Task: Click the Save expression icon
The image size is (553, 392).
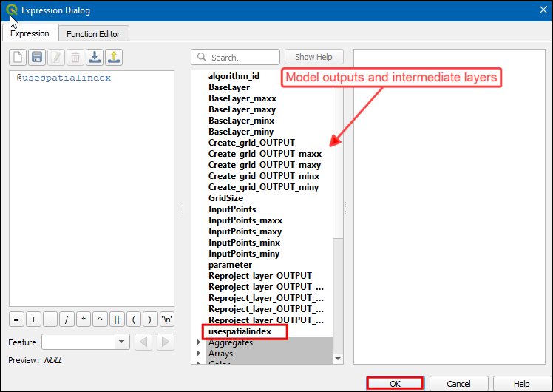Action: pyautogui.click(x=37, y=57)
